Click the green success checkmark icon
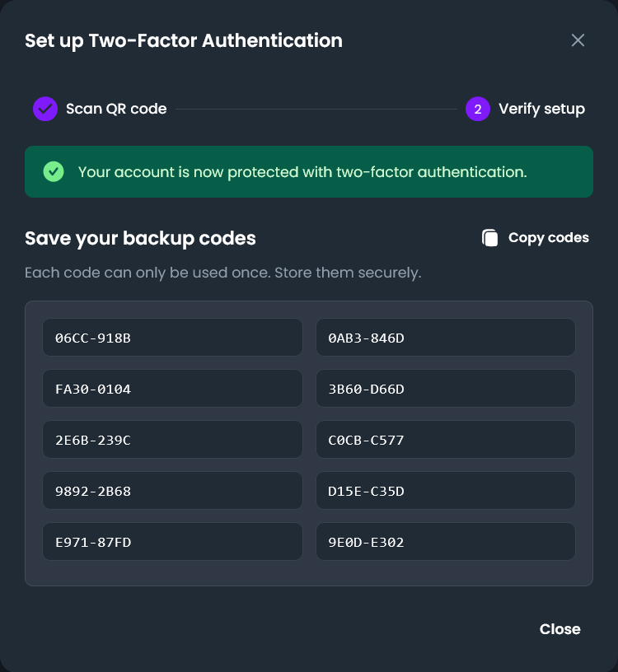The height and width of the screenshot is (672, 618). point(54,171)
